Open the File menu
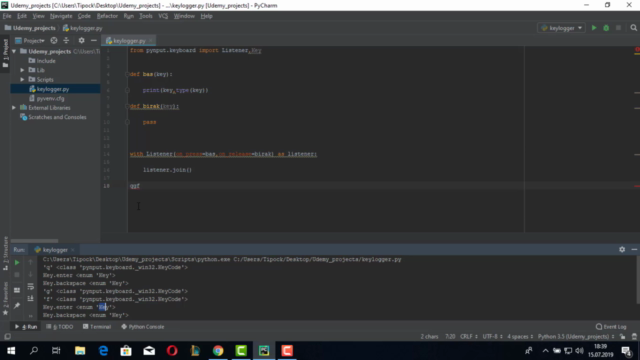Viewport: 640px width, 360px height. point(7,16)
